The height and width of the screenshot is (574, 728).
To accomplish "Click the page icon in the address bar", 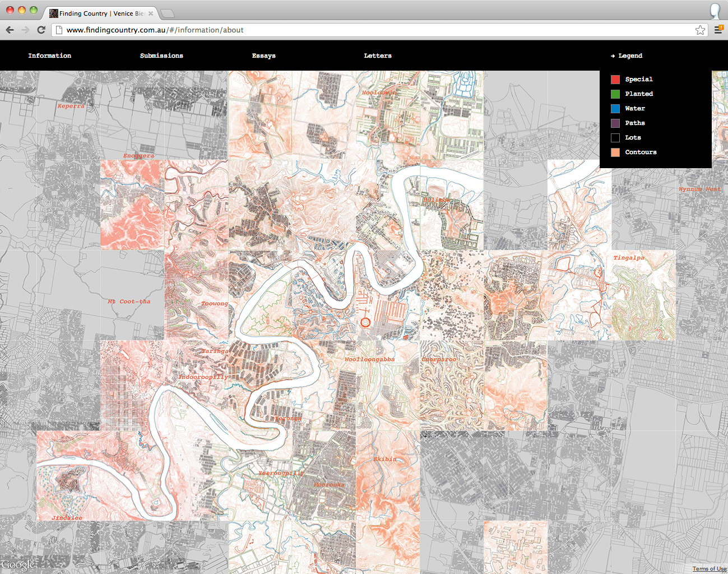I will [59, 30].
